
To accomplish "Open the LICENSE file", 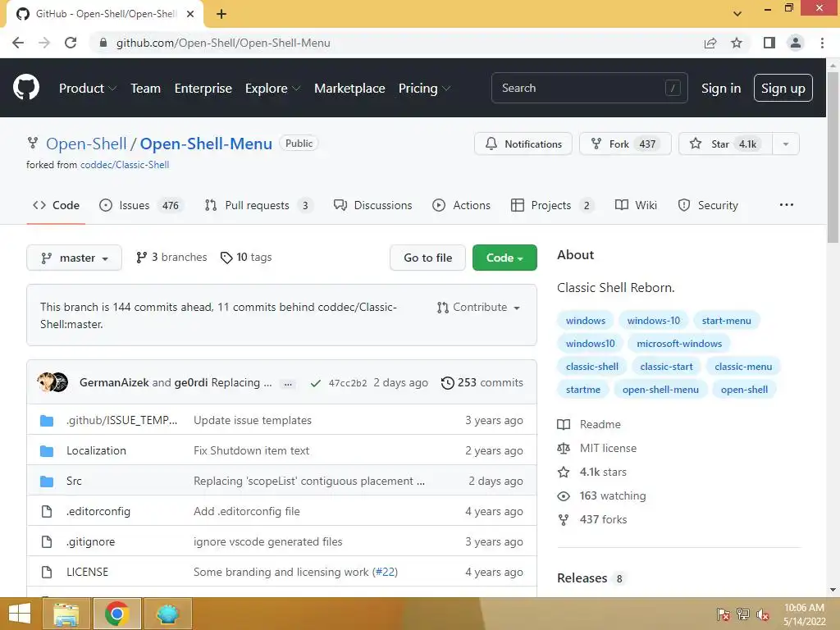I will 87,572.
